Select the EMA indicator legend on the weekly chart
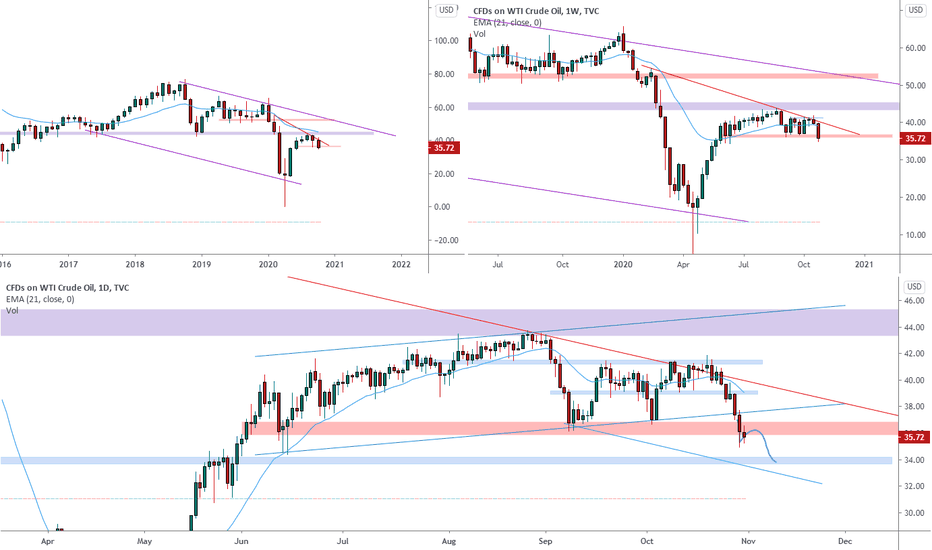This screenshot has height=550, width=932. coord(508,23)
